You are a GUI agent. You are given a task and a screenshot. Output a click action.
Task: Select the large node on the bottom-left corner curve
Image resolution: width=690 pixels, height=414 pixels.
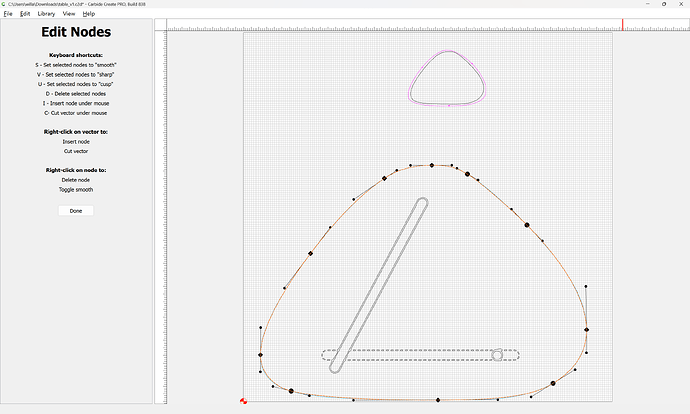291,391
